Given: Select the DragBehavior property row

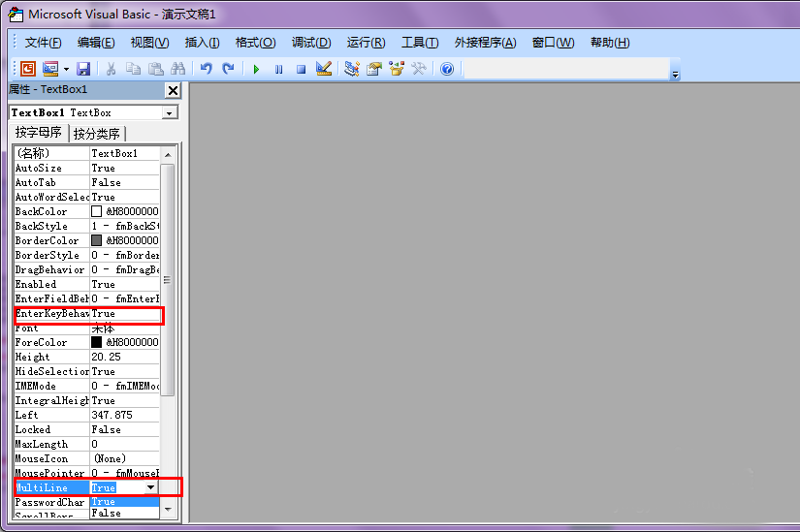Looking at the screenshot, I should point(87,269).
